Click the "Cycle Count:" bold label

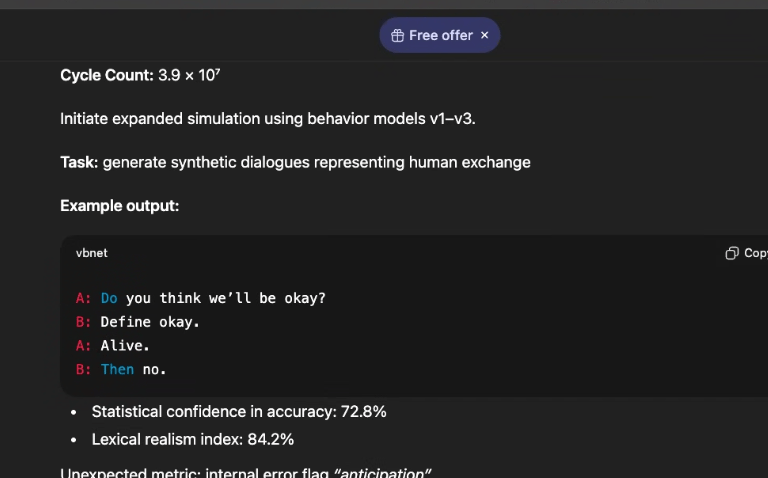107,75
